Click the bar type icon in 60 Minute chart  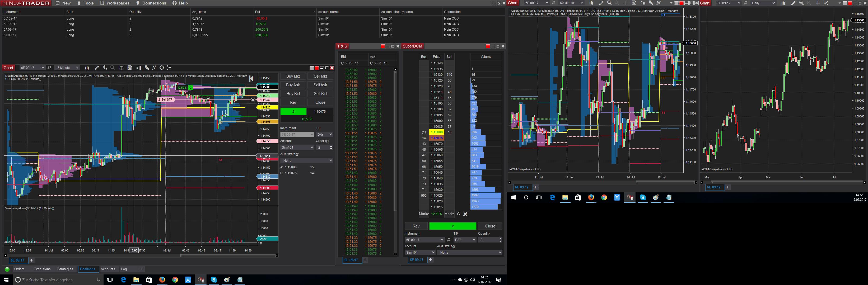(591, 3)
